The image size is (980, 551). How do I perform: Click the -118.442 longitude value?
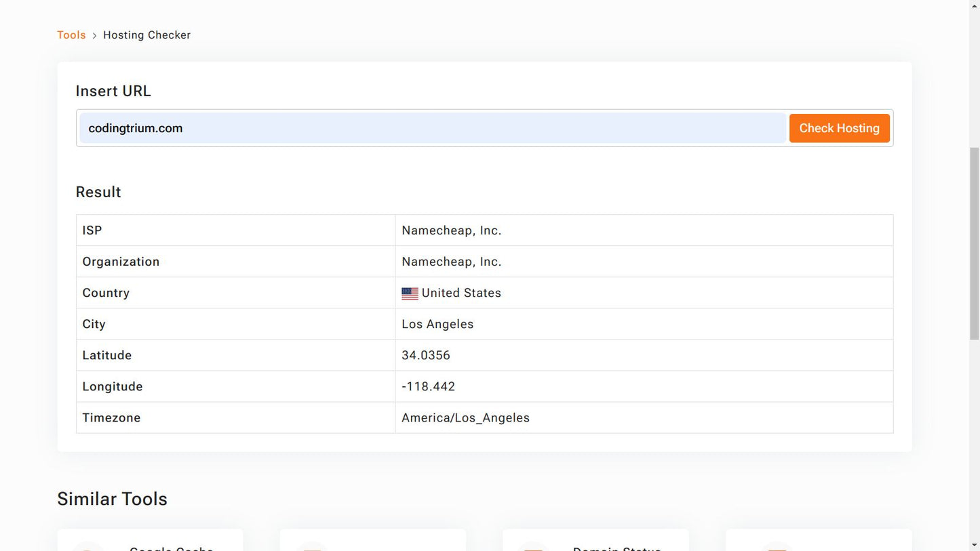(429, 386)
